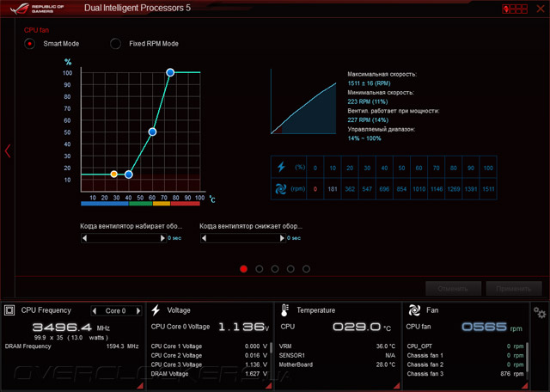Decrease fan spin-up time with left arrow
The height and width of the screenshot is (392, 550).
point(84,238)
